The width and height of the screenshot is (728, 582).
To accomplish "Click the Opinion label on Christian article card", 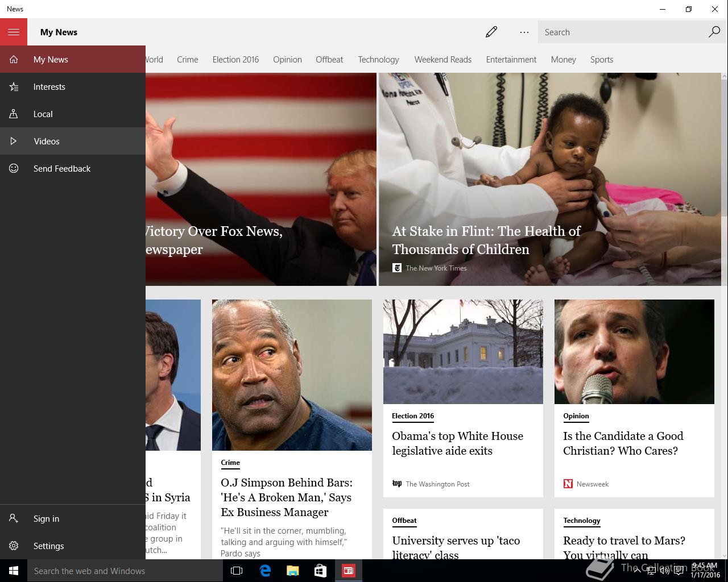I will tap(576, 416).
